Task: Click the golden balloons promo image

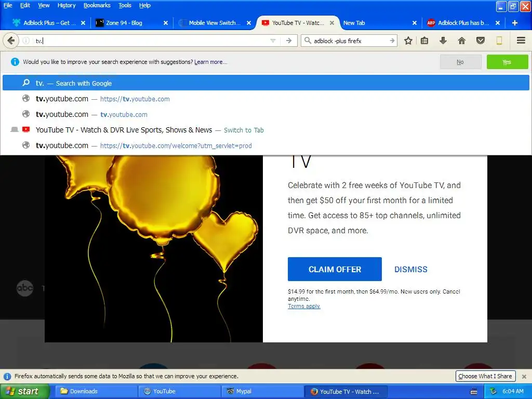Action: (x=154, y=249)
